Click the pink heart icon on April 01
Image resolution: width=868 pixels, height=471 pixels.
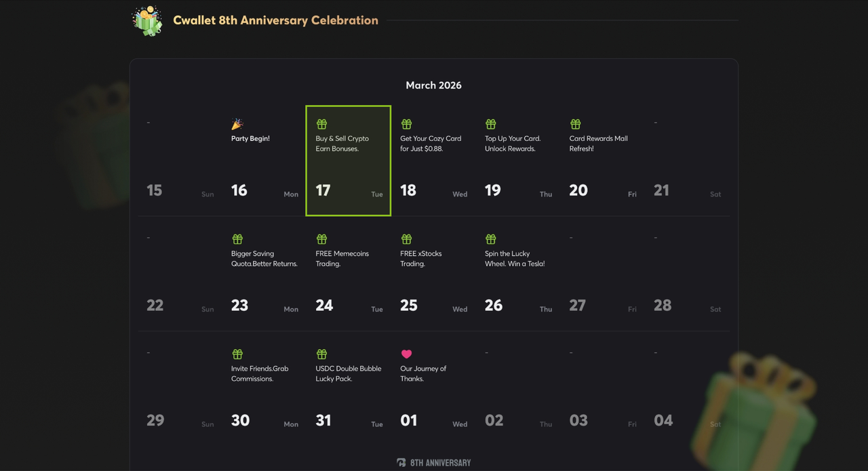(406, 354)
